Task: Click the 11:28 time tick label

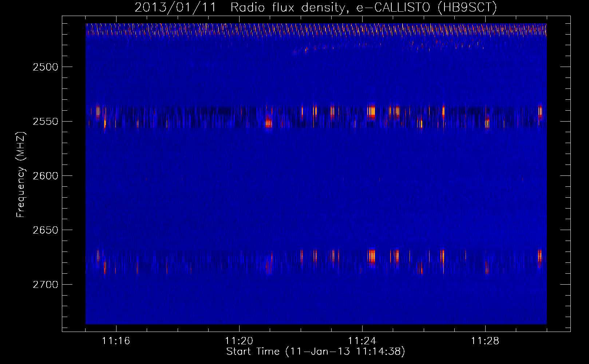Action: coord(485,341)
